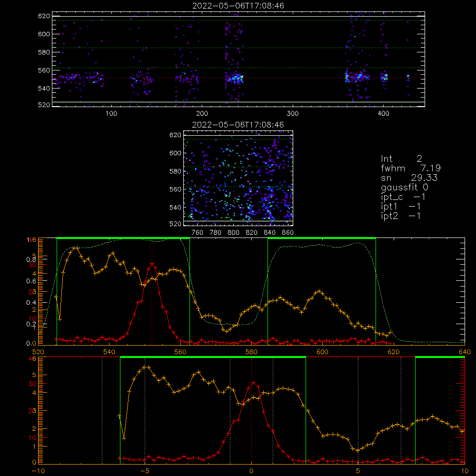Click the red curve peak near 552 in profile plot

[x=152, y=264]
